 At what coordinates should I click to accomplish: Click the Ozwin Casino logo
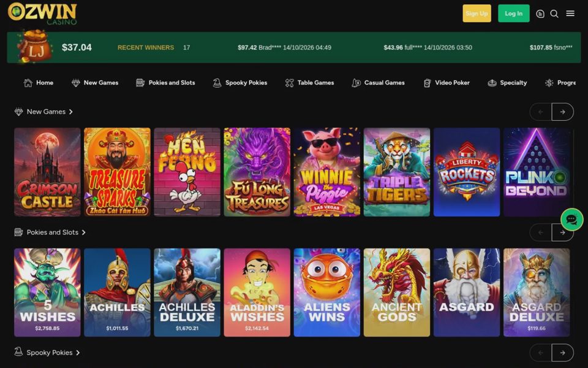pos(42,13)
